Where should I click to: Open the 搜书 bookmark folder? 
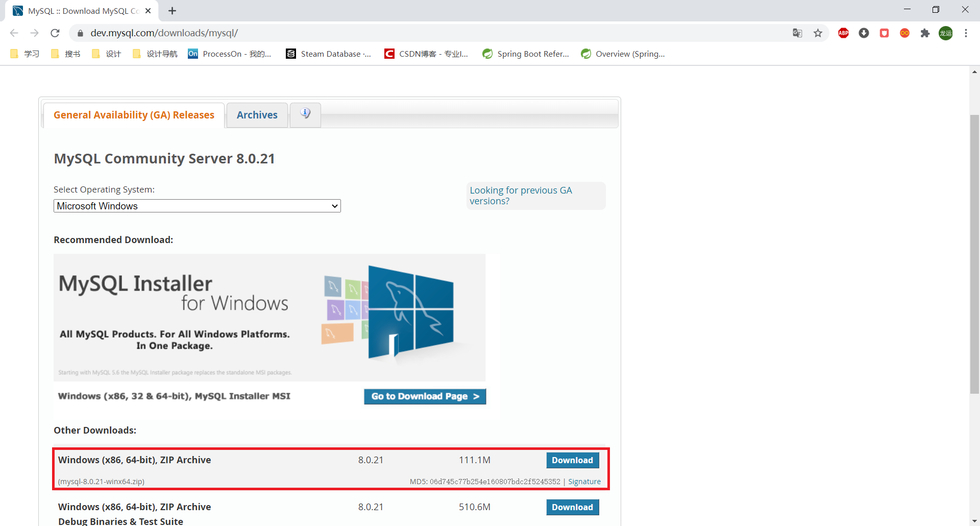pos(66,54)
